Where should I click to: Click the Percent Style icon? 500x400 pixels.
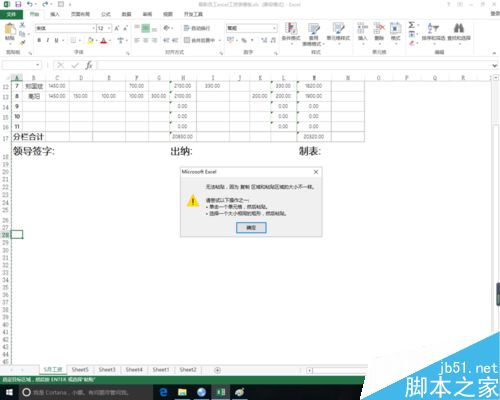(244, 40)
